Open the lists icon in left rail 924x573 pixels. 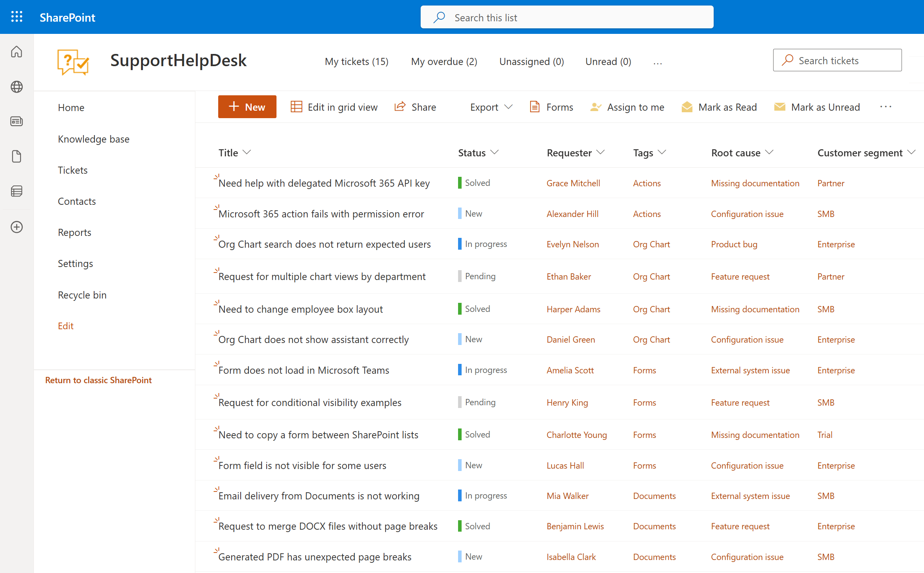click(x=17, y=191)
